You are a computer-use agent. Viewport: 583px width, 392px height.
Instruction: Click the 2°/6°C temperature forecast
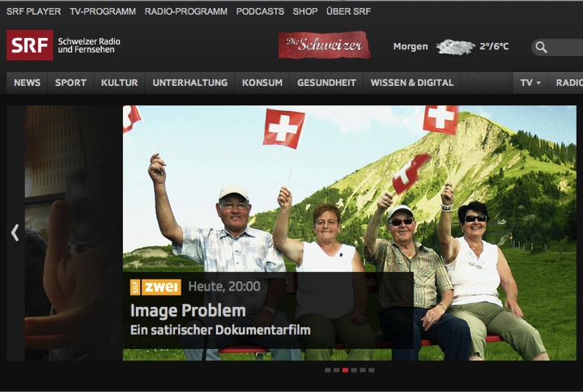(x=494, y=46)
